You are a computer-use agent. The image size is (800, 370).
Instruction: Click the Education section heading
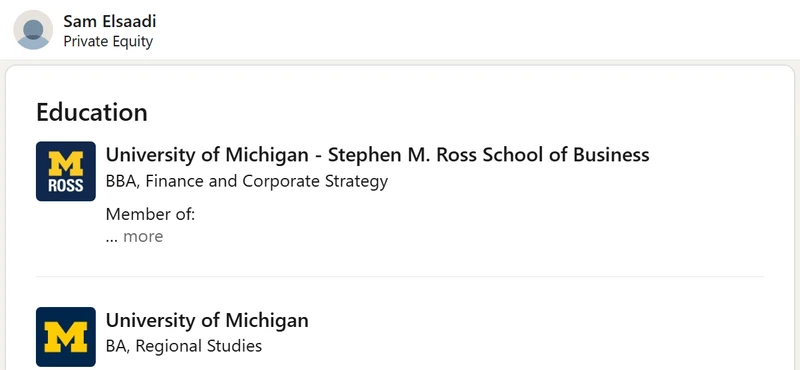(x=92, y=112)
